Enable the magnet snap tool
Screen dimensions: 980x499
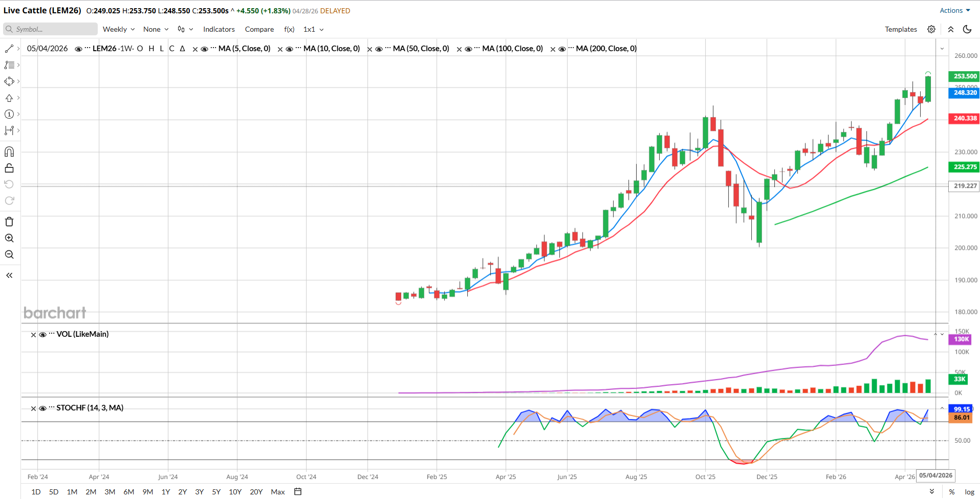click(9, 151)
